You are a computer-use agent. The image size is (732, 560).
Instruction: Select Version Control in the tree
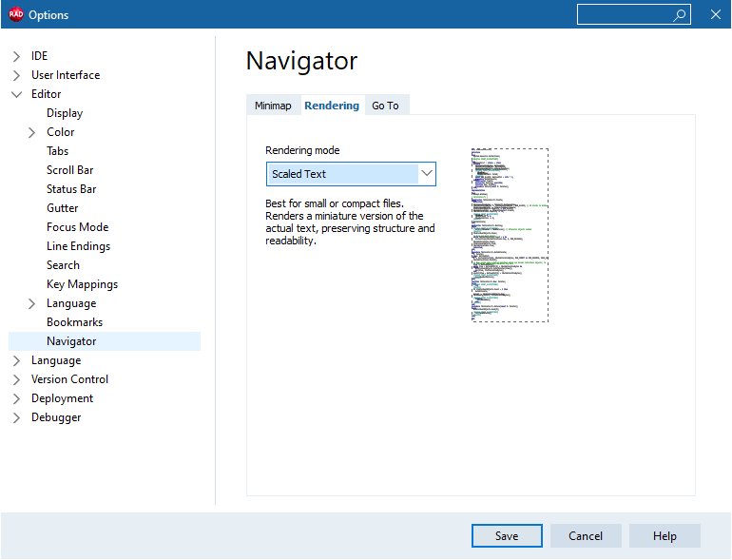point(70,379)
